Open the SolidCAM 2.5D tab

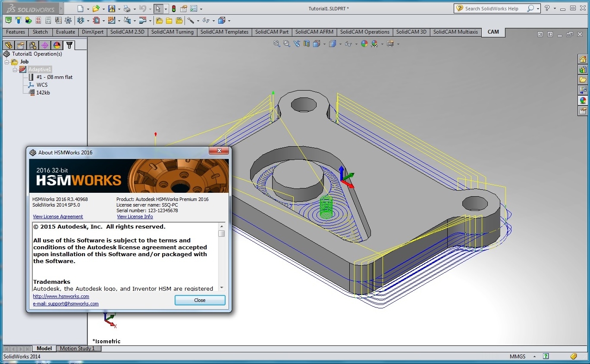point(128,32)
